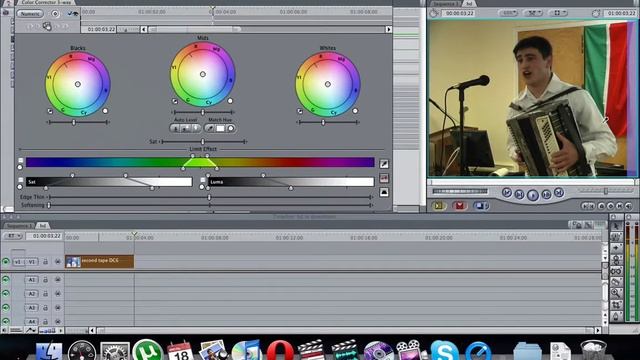Reset Sat range limit control
Image resolution: width=640 pixels, height=360 pixels.
point(20,187)
